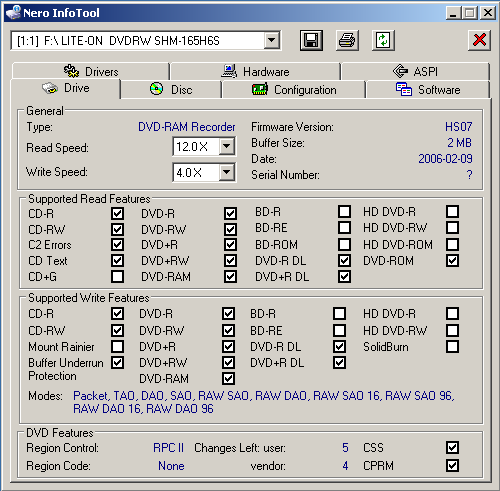This screenshot has width=500, height=491.
Task: Click the arrow icon on ASPI tab
Action: tap(400, 71)
